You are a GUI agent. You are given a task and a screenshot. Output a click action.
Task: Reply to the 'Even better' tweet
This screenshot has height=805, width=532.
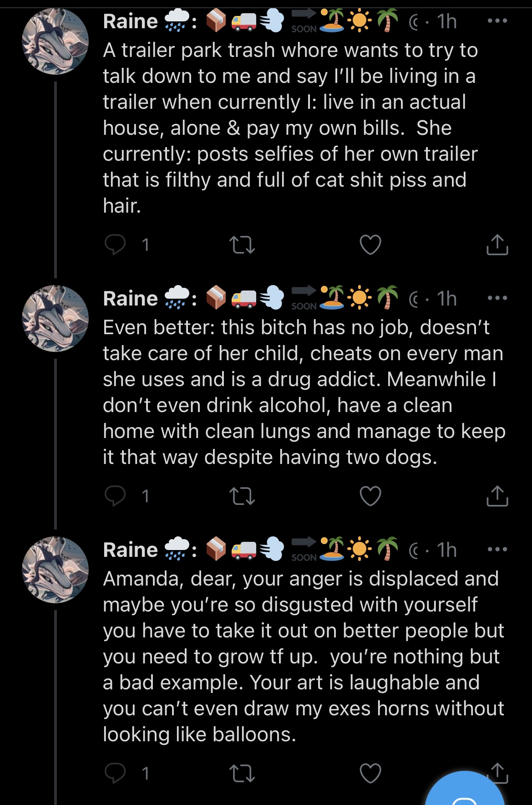[x=115, y=495]
